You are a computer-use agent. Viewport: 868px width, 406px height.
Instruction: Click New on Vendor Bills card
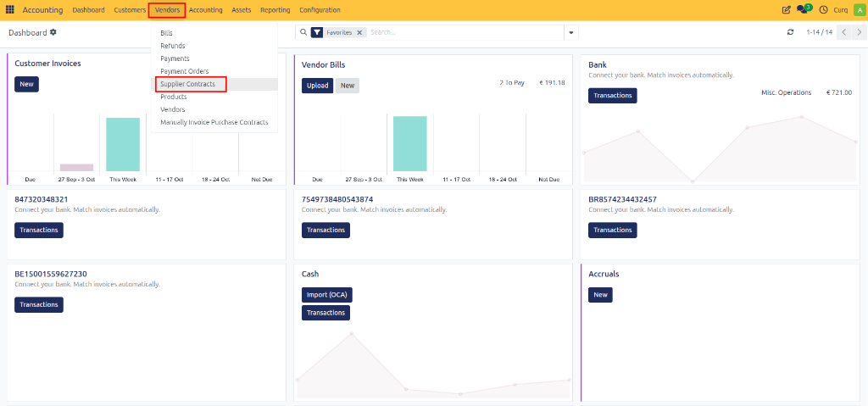[347, 86]
